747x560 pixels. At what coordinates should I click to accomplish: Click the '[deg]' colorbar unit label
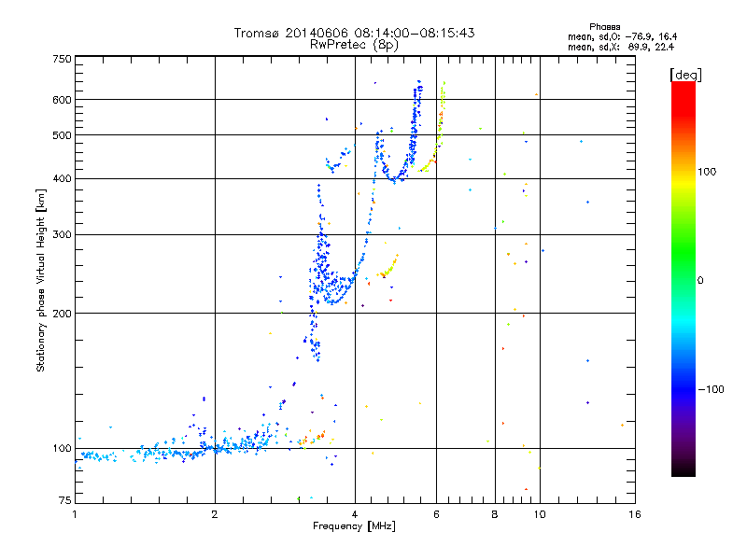(685, 75)
